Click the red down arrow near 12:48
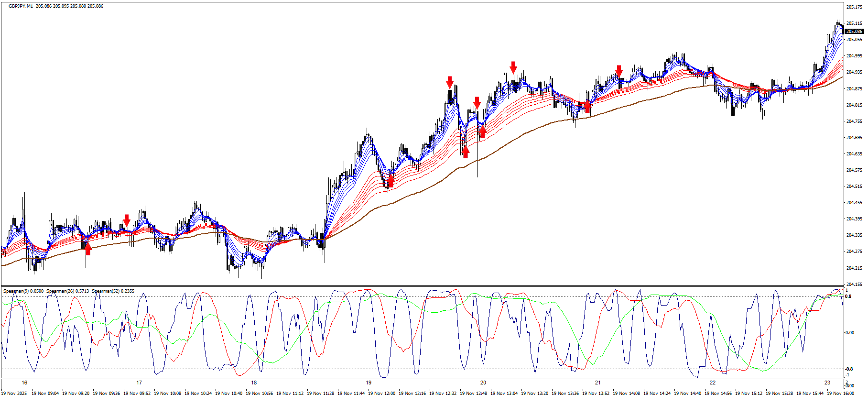This screenshot has height=405, width=868. [x=477, y=102]
